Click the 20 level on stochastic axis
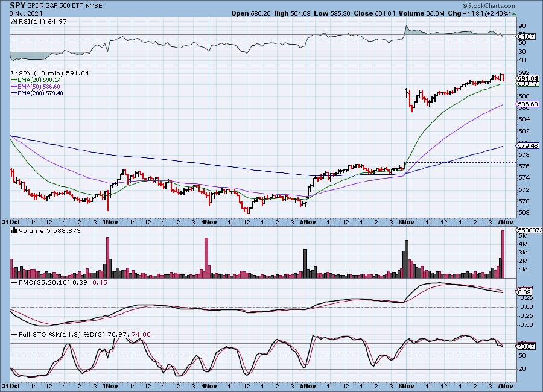This screenshot has height=392, width=543. (522, 369)
